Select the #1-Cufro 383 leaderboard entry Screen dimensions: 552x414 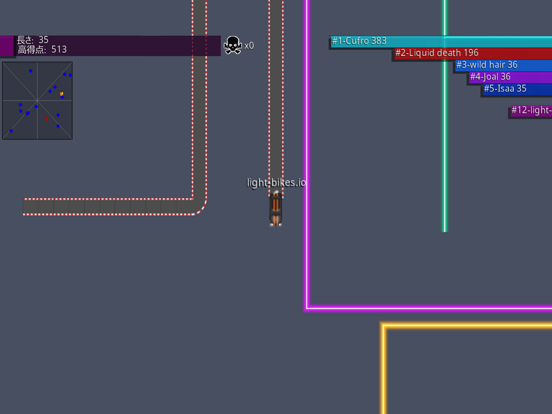tap(441, 41)
